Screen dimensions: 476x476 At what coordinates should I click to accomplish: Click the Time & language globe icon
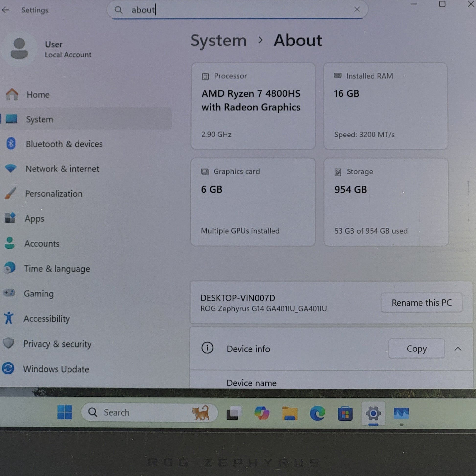(10, 268)
